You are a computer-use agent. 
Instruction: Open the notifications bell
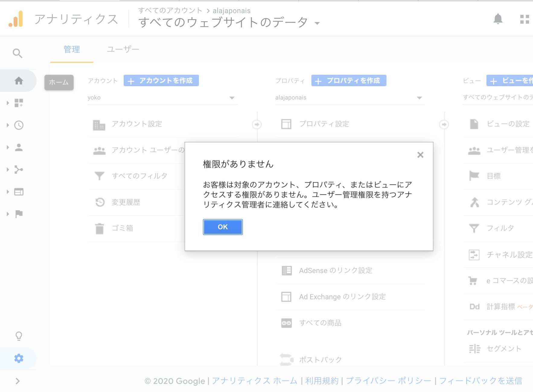point(498,19)
